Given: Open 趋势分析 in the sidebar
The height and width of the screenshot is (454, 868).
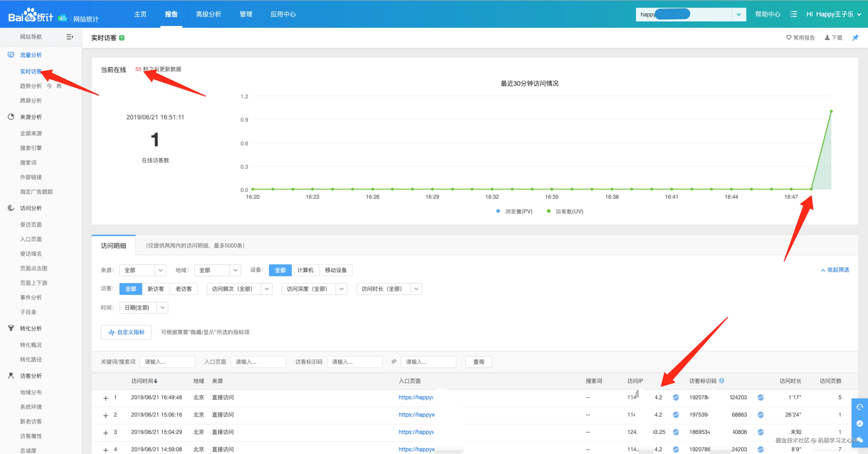Looking at the screenshot, I should tap(31, 86).
